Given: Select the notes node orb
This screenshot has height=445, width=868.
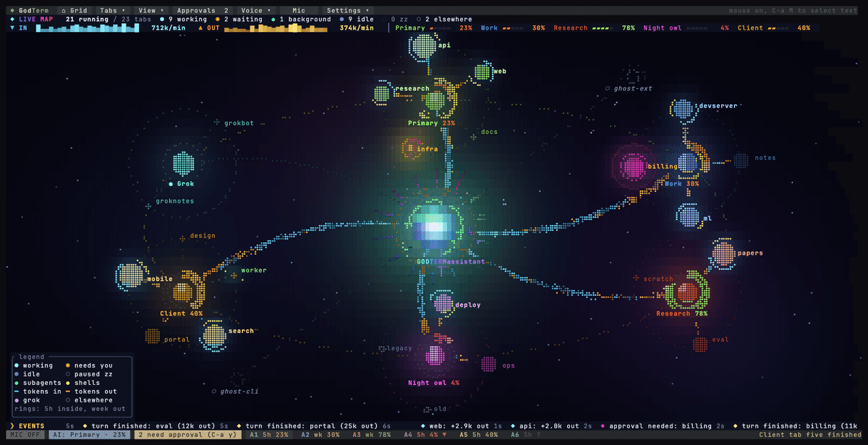Looking at the screenshot, I should pos(741,160).
